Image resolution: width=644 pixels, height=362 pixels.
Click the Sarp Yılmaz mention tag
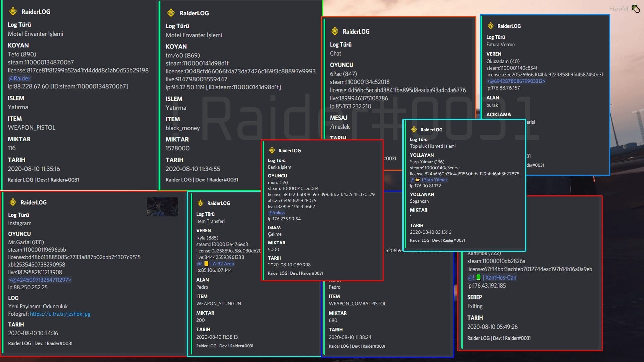[x=429, y=180]
